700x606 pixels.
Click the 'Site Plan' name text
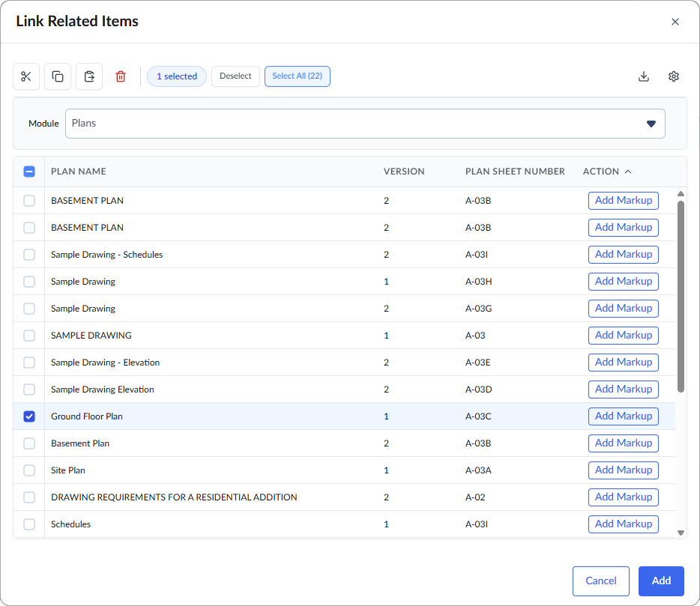[68, 470]
